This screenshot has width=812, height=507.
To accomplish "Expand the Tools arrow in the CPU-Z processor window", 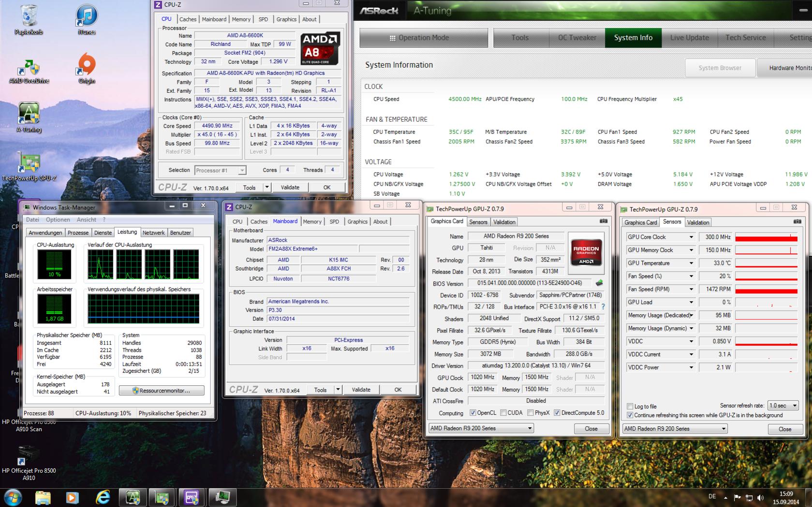I will tap(267, 187).
